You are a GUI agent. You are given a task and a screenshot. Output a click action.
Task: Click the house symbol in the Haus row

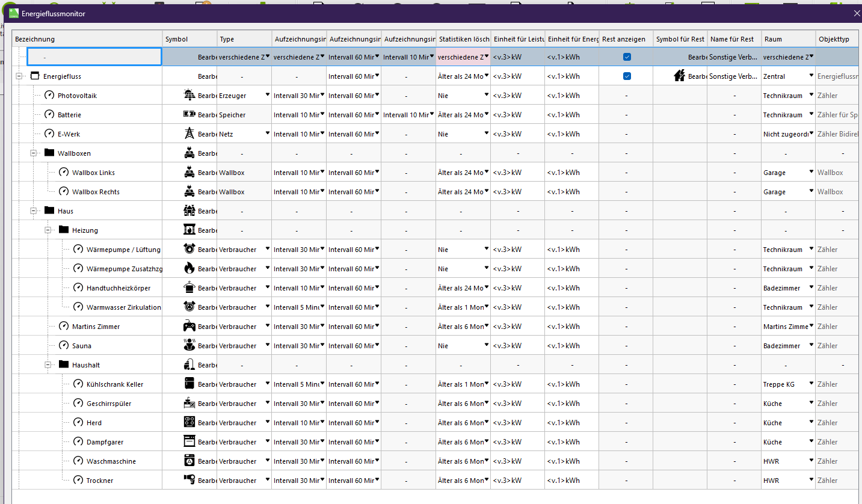point(189,211)
